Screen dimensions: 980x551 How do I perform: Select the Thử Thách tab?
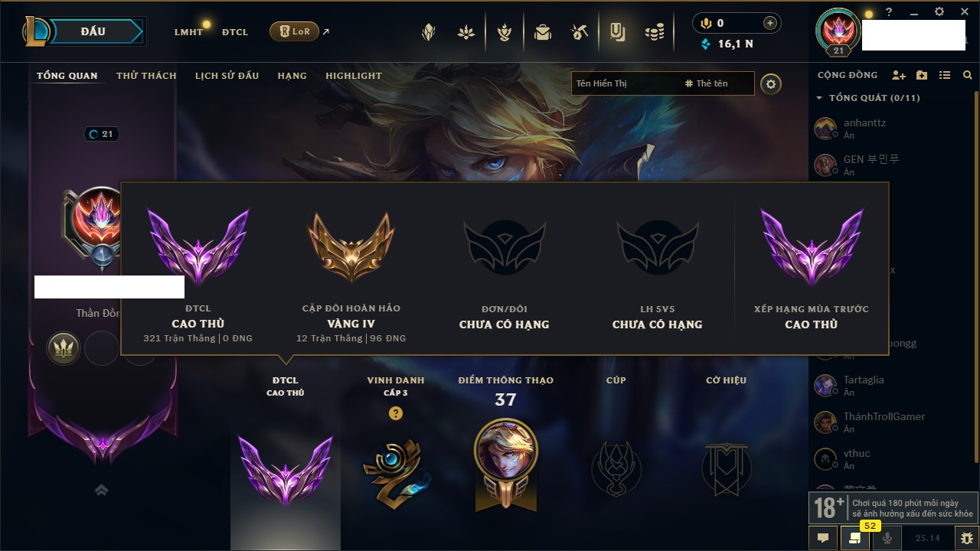[146, 76]
